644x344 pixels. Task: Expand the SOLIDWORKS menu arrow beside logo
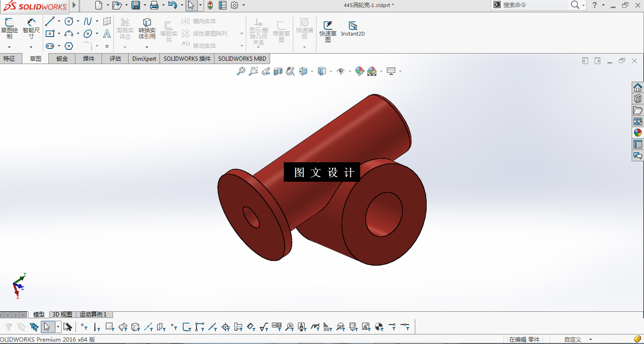pyautogui.click(x=74, y=5)
